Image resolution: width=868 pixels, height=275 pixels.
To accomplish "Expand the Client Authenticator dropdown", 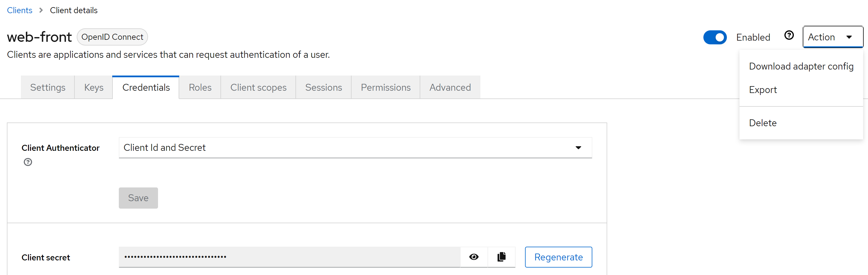I will (x=355, y=148).
